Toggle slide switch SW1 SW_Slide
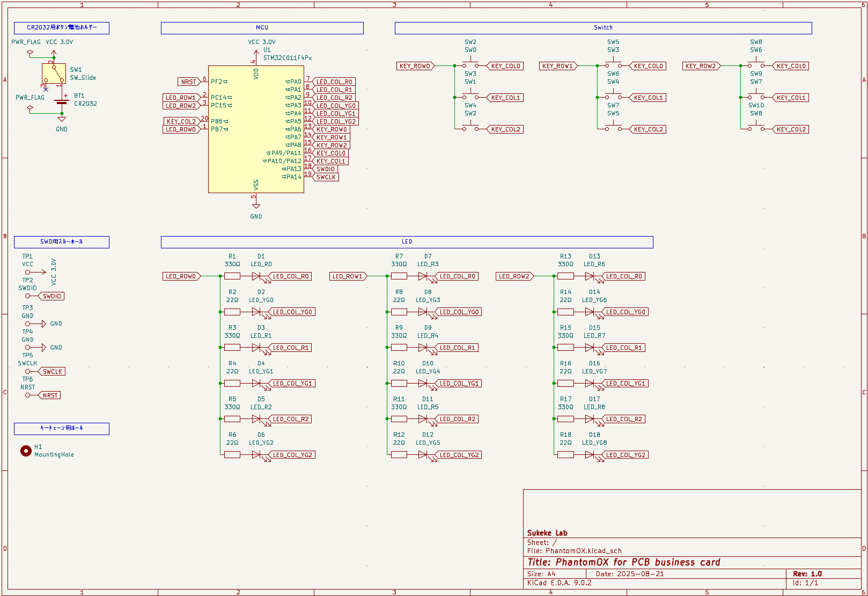Image resolution: width=868 pixels, height=596 pixels. point(53,73)
